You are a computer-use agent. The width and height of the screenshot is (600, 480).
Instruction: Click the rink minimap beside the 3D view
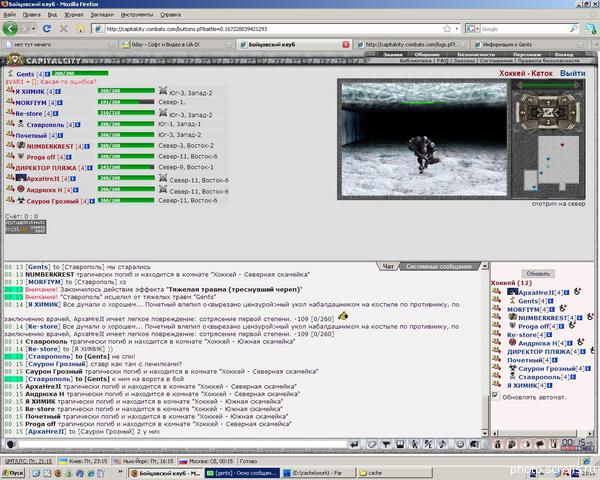pos(551,163)
